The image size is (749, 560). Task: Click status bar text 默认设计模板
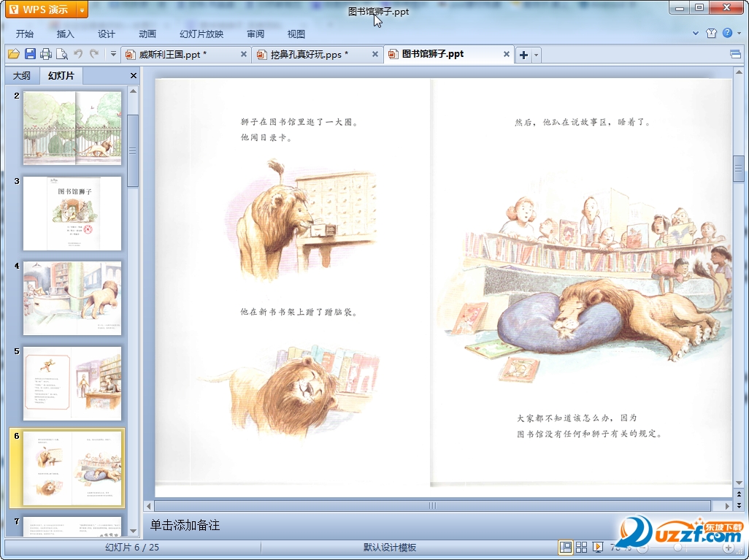coord(390,547)
